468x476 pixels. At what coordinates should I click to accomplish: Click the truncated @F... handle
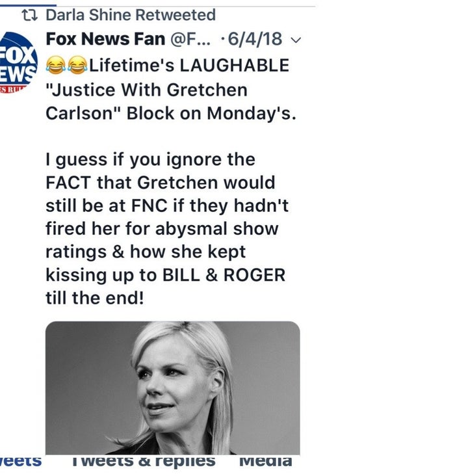(x=190, y=39)
